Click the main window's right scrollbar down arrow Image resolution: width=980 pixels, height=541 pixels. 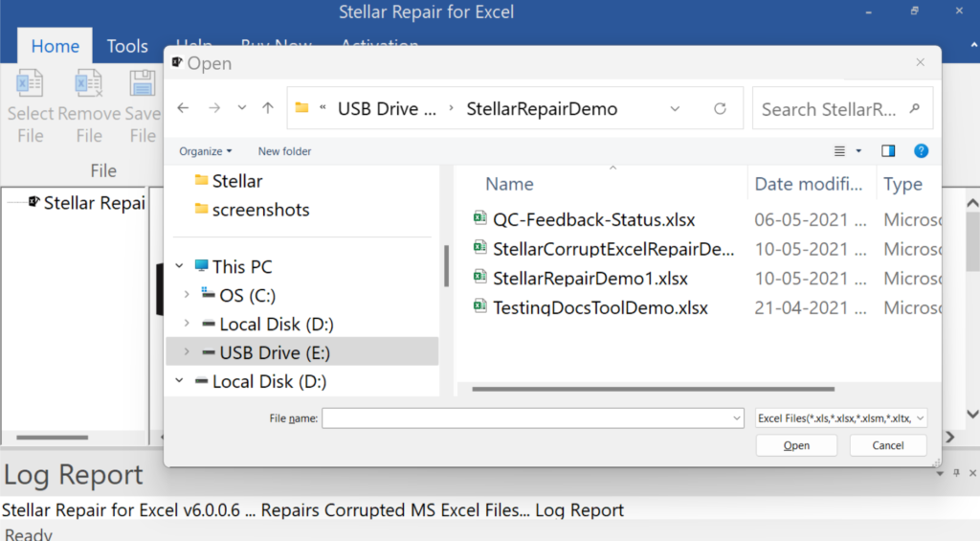972,414
